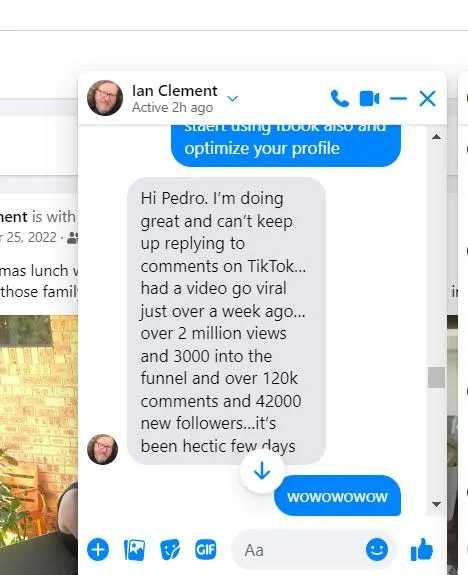Viewport: 468px width, 575px height.
Task: Click Ian Clement name in chat header
Action: click(175, 91)
